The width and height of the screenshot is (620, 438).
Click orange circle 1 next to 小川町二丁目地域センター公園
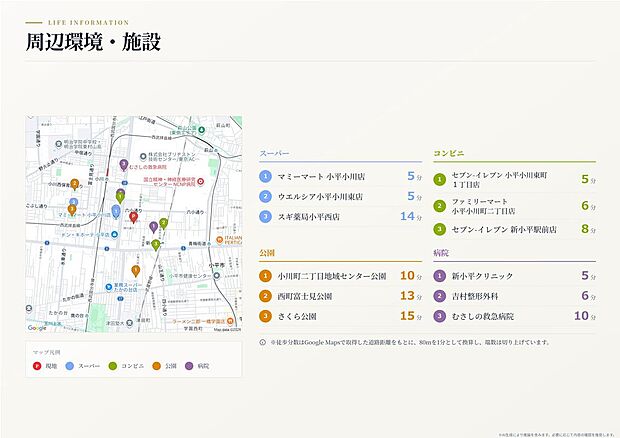pyautogui.click(x=265, y=276)
